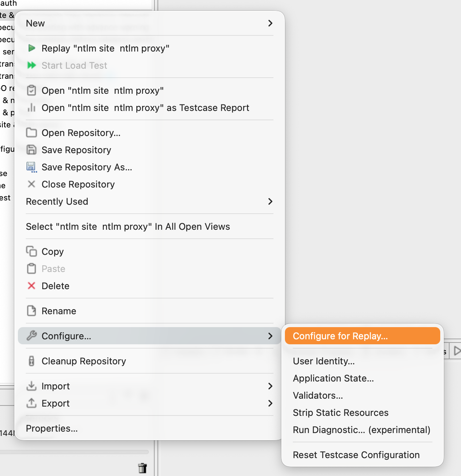Viewport: 461px width, 476px height.
Task: Click the Import download icon
Action: tap(31, 386)
